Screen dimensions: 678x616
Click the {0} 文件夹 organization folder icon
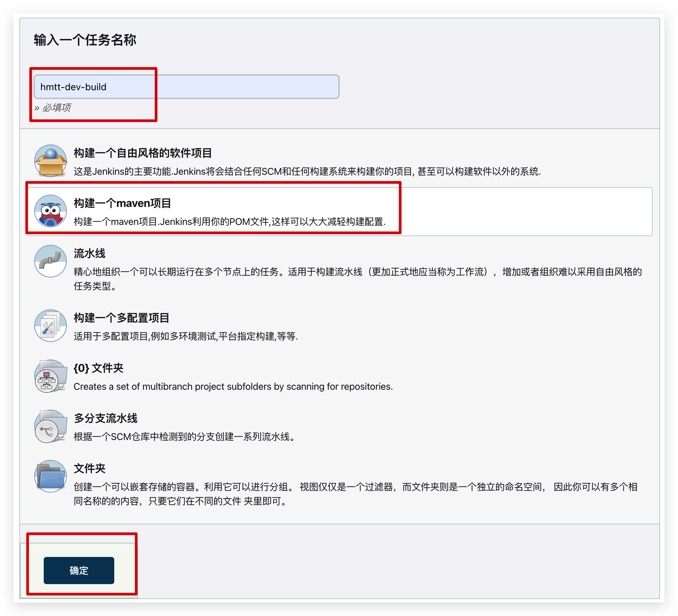51,376
